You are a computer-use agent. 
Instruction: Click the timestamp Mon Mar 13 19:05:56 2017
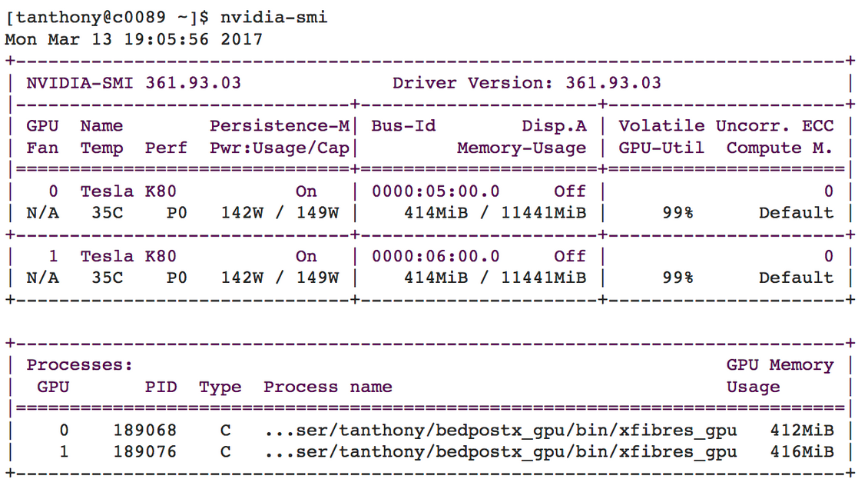(134, 39)
